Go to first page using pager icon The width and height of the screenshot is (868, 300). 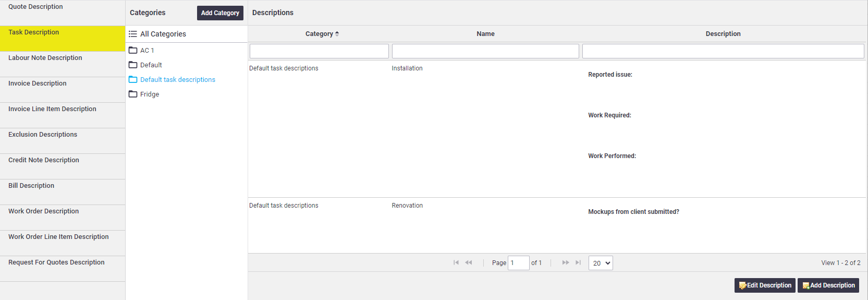pos(456,262)
